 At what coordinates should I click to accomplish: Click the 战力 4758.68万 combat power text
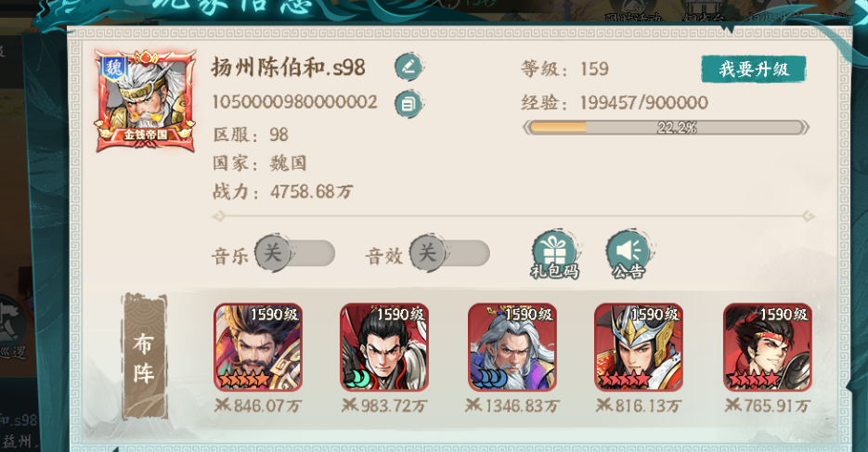283,192
